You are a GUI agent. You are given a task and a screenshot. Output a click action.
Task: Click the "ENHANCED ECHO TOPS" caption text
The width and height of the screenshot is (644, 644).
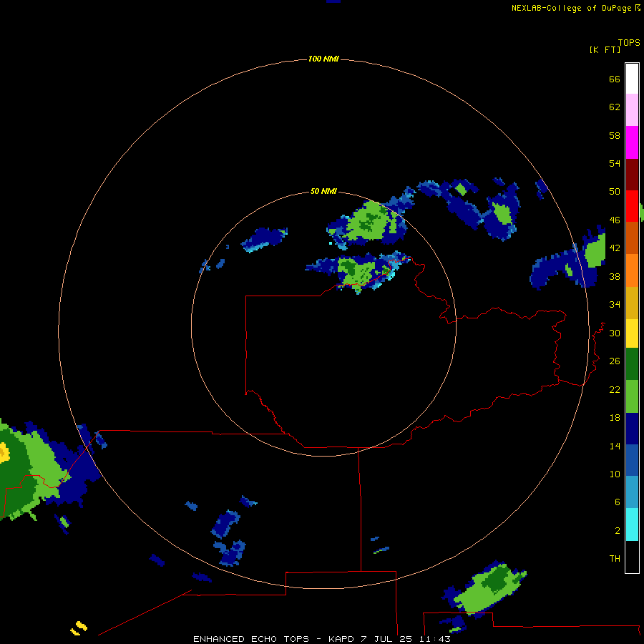point(251,639)
